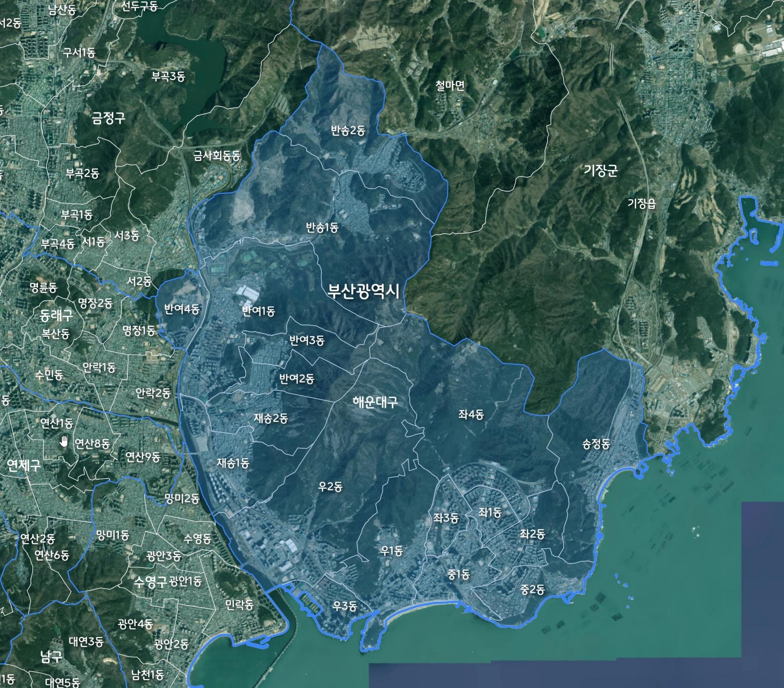
Task: Click the 기장읍 town label
Action: coord(641,203)
